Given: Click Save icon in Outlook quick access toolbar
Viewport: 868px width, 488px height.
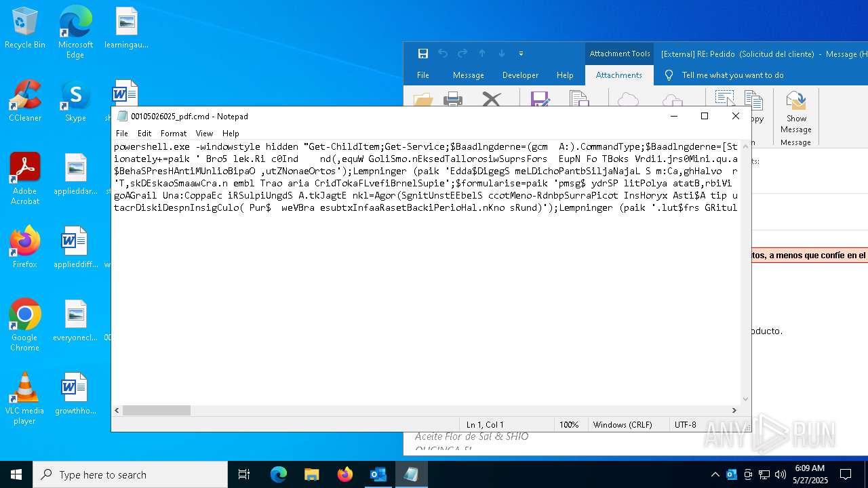Looking at the screenshot, I should coord(423,54).
